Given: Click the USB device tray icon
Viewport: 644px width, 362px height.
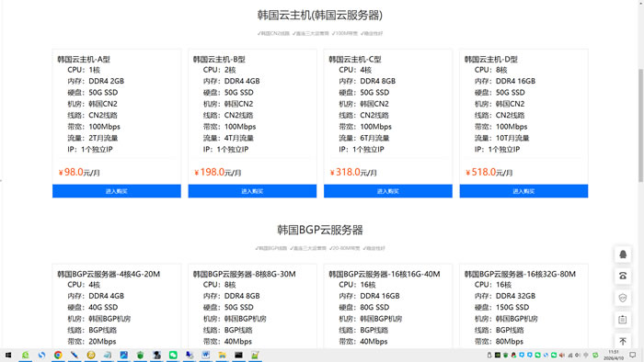Looking at the screenshot, I should click(489, 355).
